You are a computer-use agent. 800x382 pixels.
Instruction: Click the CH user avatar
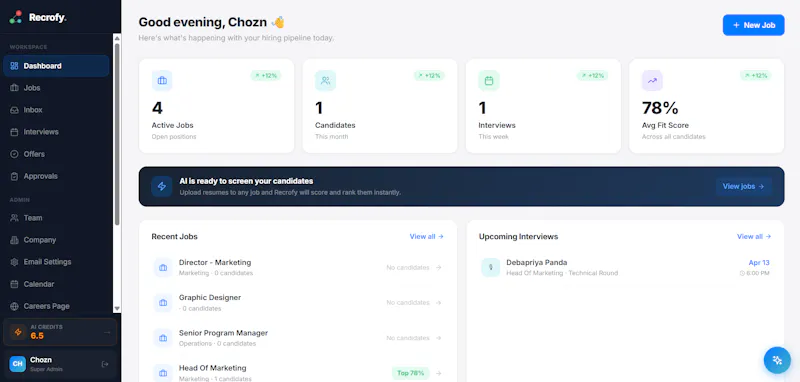(17, 364)
